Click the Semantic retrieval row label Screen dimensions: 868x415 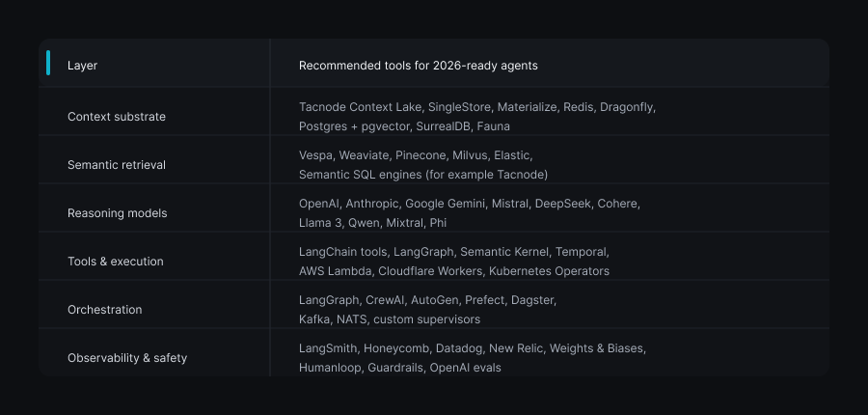pos(117,165)
